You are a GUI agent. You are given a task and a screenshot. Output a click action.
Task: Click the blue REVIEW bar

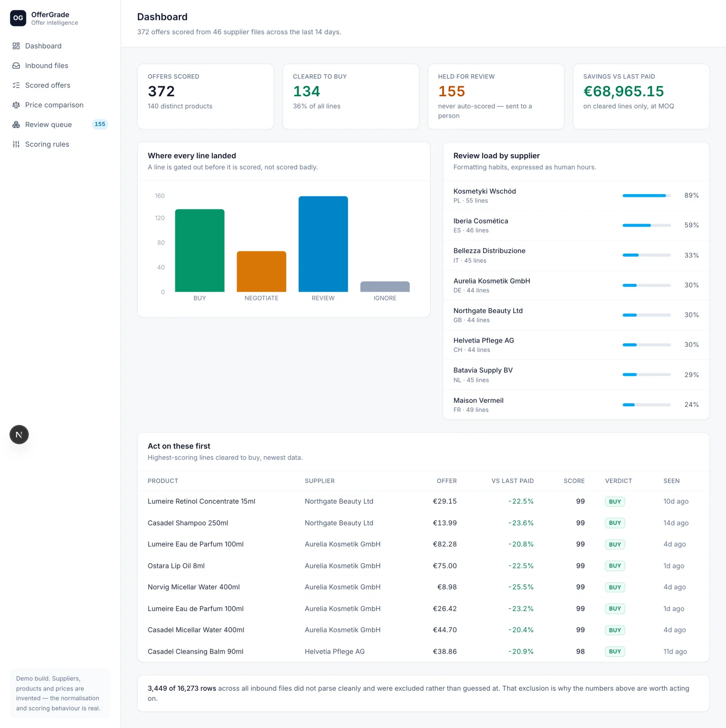323,244
